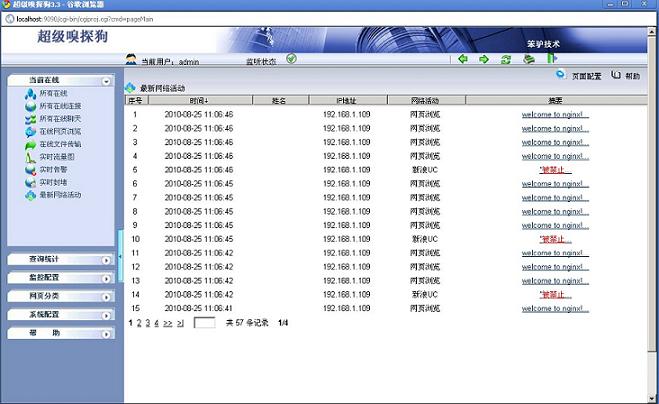The width and height of the screenshot is (659, 404).
Task: Click the green forward arrow icon
Action: pos(484,59)
